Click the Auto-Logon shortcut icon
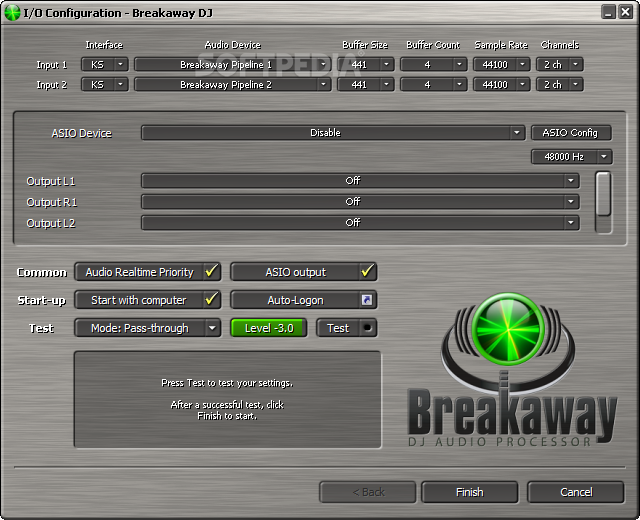This screenshot has width=640, height=520. click(x=367, y=300)
